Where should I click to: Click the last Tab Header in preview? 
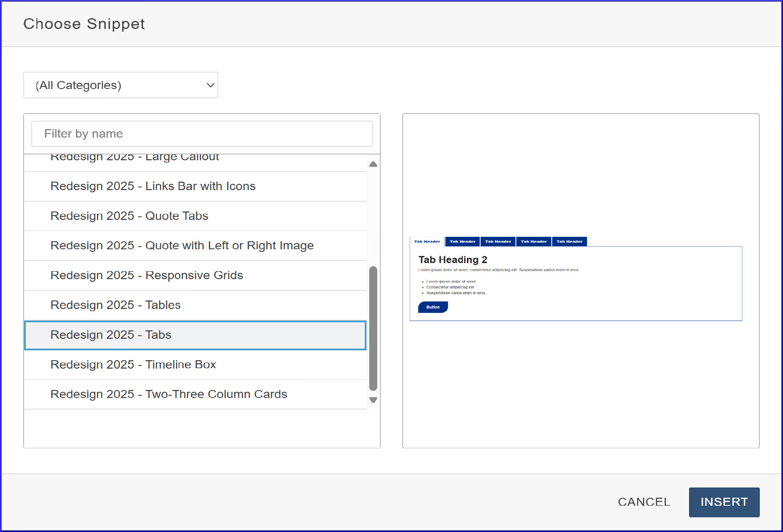569,241
